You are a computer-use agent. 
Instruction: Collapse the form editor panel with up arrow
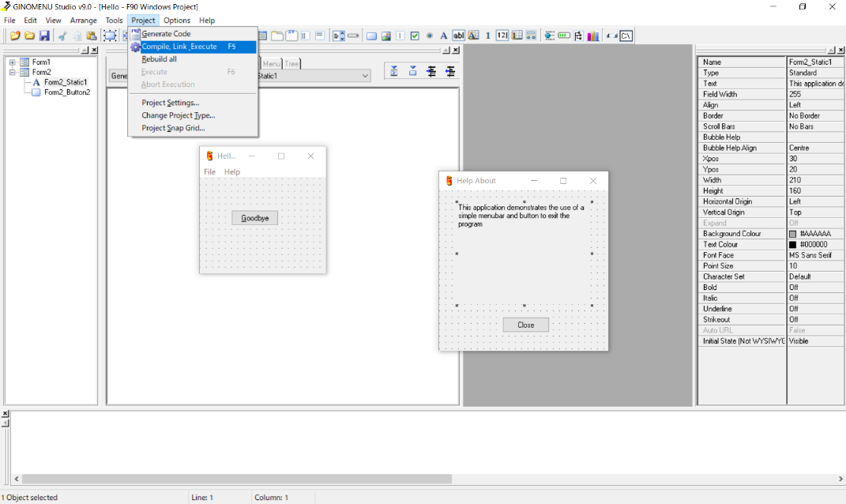tap(446, 51)
